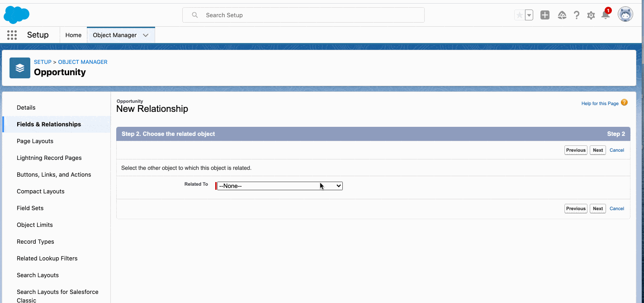Open Object Limits in sidebar
The image size is (644, 303).
(35, 225)
